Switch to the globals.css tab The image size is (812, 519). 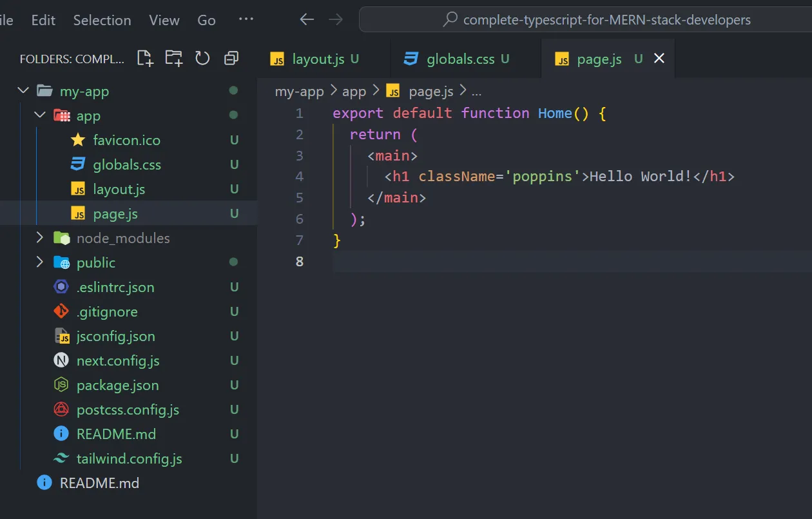(x=460, y=59)
